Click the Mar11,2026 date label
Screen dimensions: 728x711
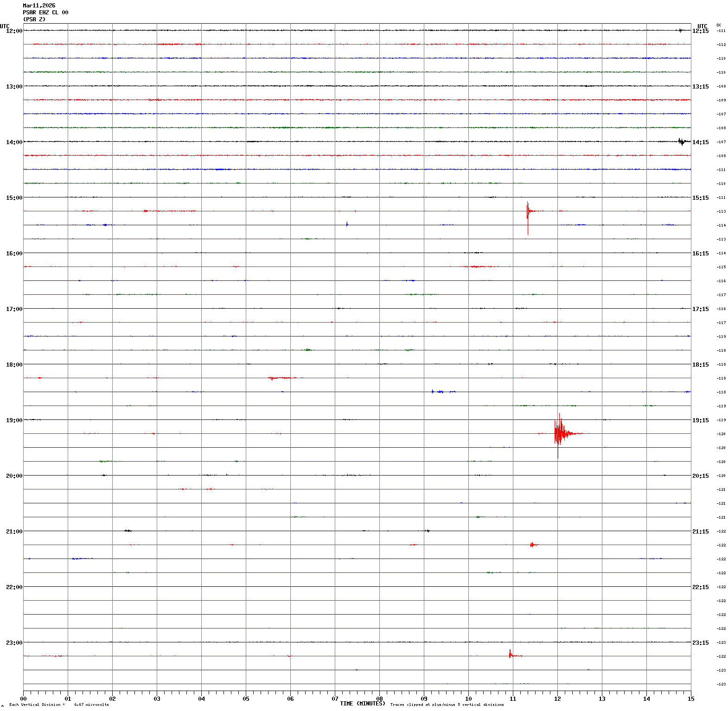click(x=39, y=6)
